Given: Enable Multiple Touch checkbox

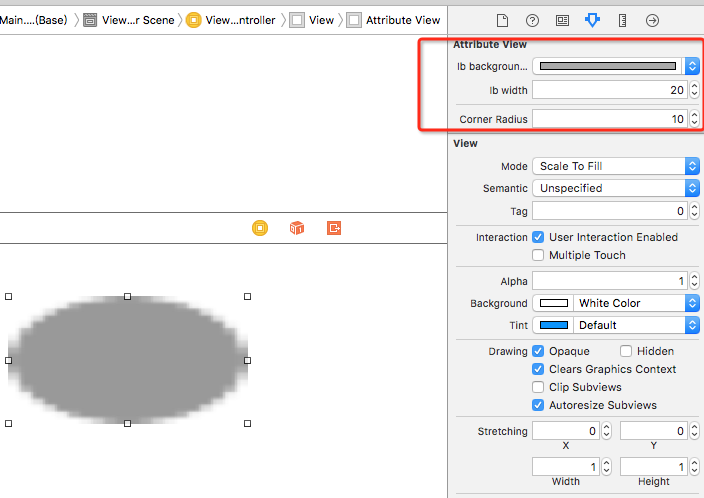Looking at the screenshot, I should (x=538, y=255).
